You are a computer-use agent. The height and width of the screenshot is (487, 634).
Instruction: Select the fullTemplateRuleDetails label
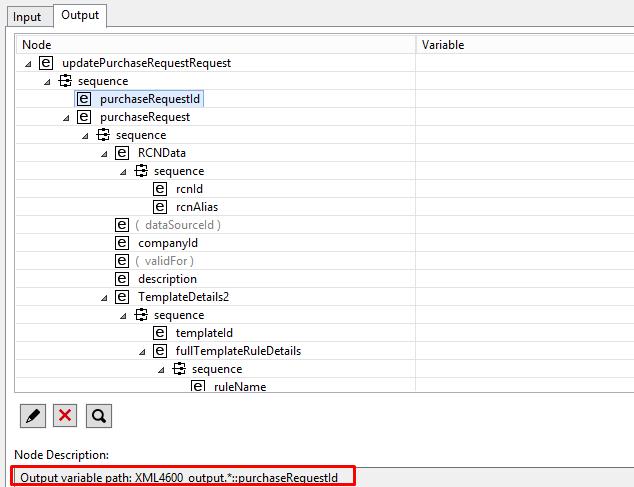pyautogui.click(x=238, y=351)
